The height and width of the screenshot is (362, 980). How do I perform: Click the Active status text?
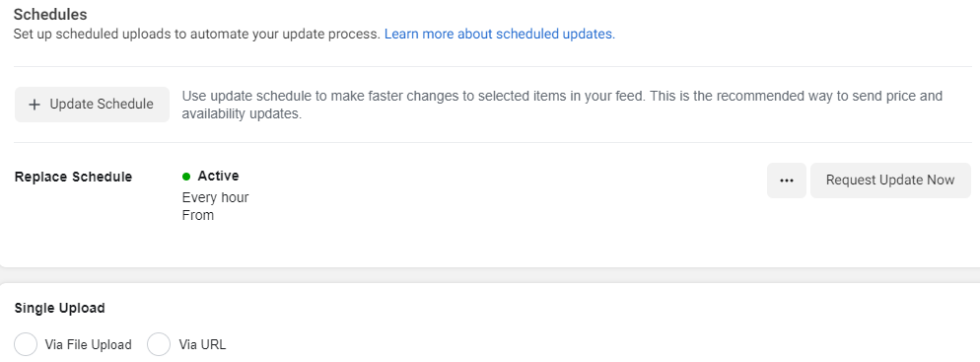pos(218,176)
